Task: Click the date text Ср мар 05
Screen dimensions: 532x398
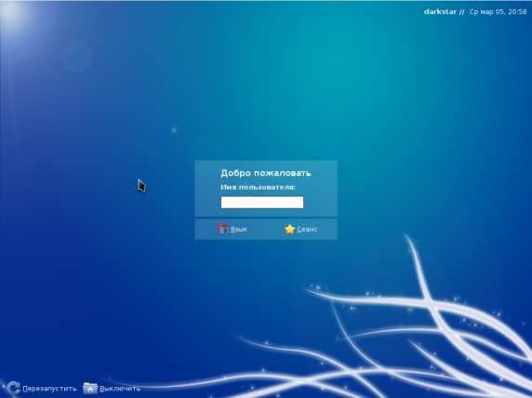Action: click(486, 11)
